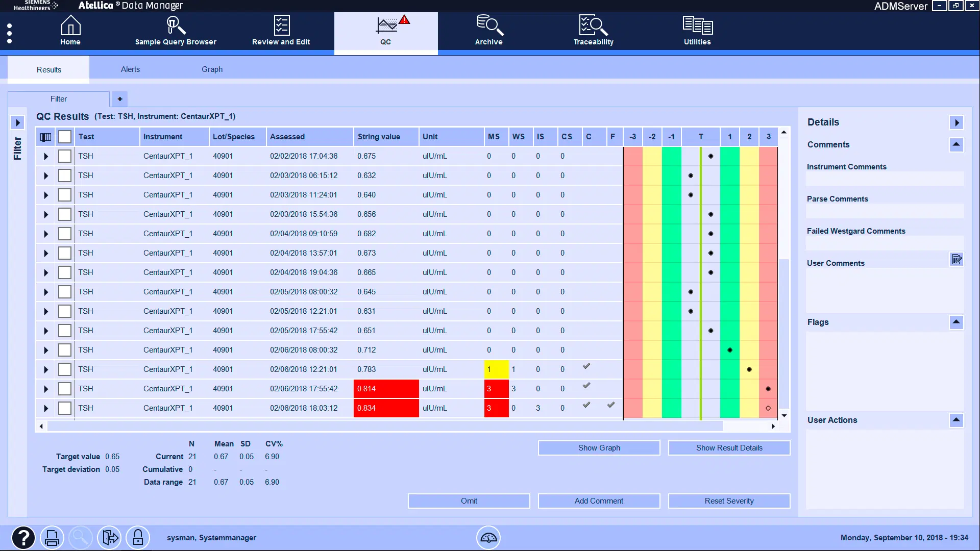Switch to the Alerts tab

tap(130, 69)
